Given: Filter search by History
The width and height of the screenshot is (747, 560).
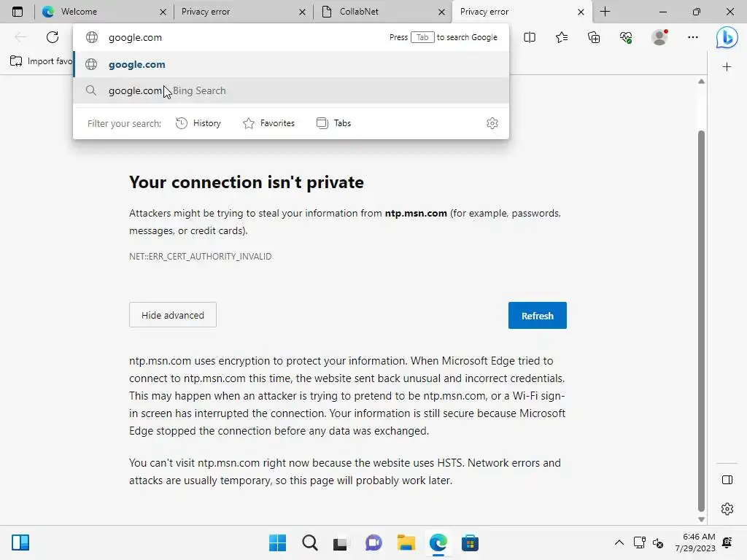Looking at the screenshot, I should point(198,123).
